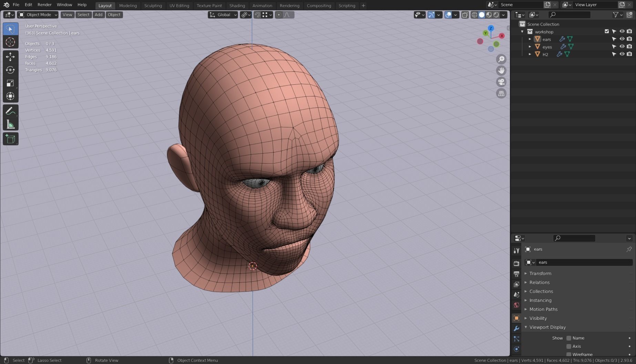
Task: Open the Scene properties tab
Action: [x=516, y=295]
